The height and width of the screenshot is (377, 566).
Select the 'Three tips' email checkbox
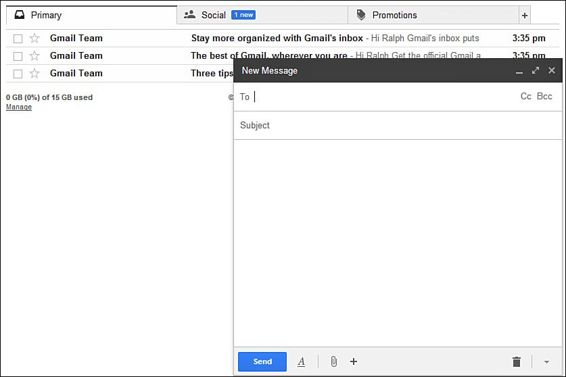[x=18, y=74]
